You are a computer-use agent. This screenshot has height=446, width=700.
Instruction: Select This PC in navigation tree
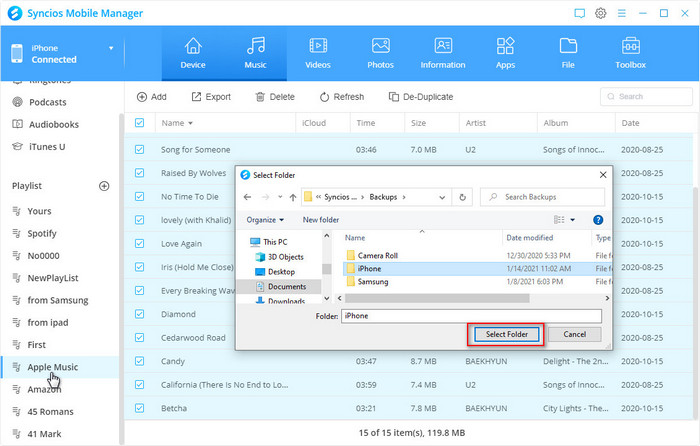(275, 242)
